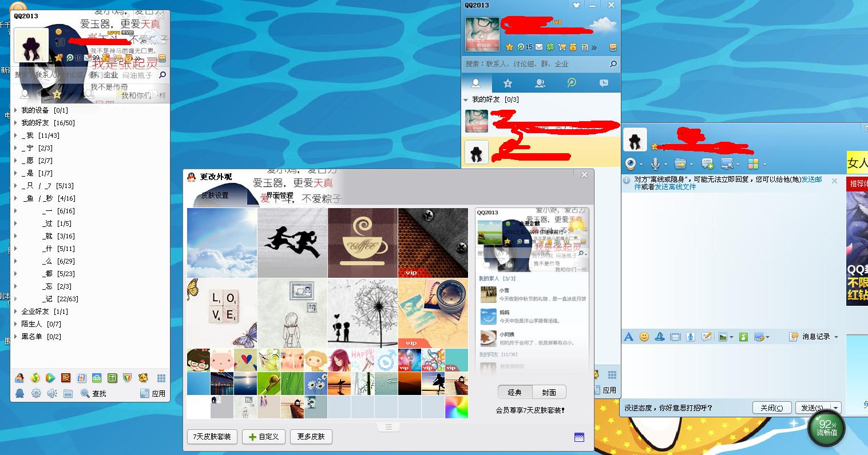The height and width of the screenshot is (455, 868).
Task: Open the message manager speaker icon
Action: [x=52, y=393]
